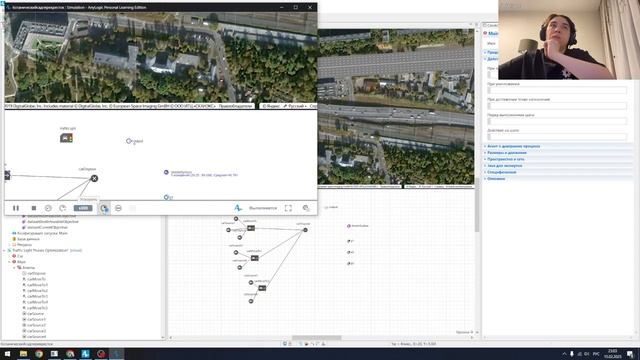Screen dimensions: 640x360
Task: Click the traffic light block in simulation window
Action: (x=67, y=138)
